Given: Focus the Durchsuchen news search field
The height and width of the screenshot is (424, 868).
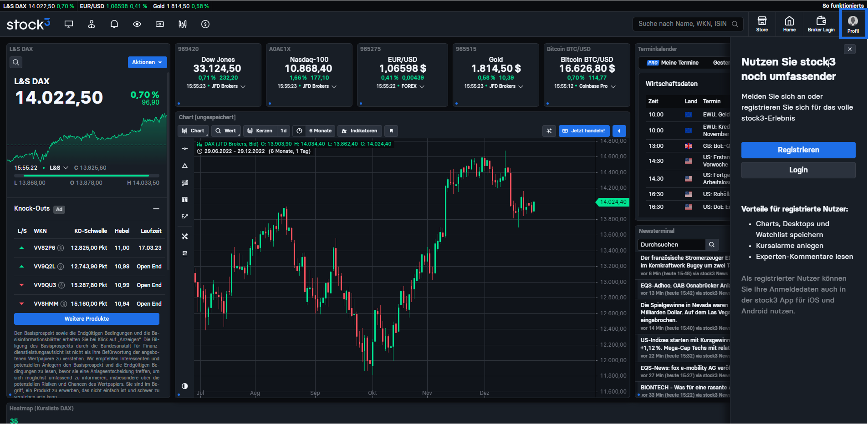Looking at the screenshot, I should pos(672,245).
